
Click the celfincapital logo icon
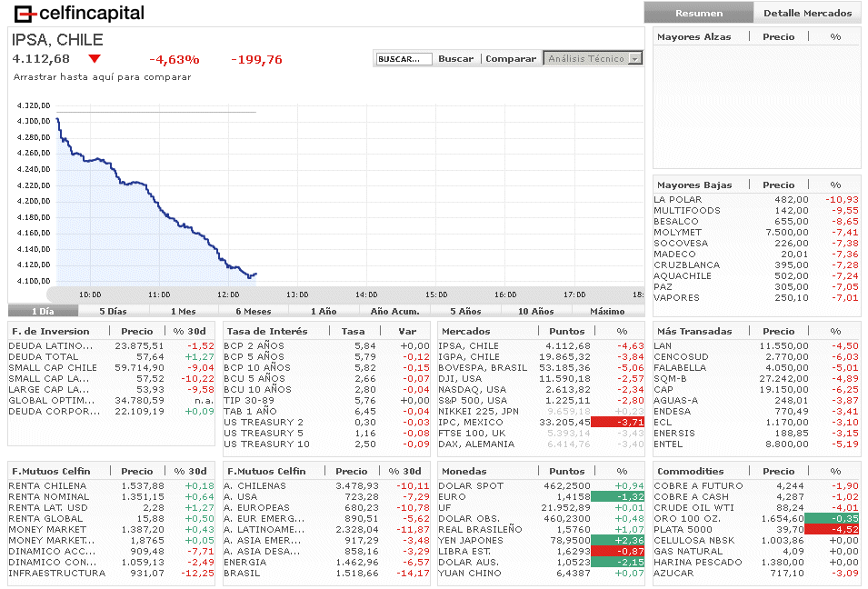click(x=26, y=14)
